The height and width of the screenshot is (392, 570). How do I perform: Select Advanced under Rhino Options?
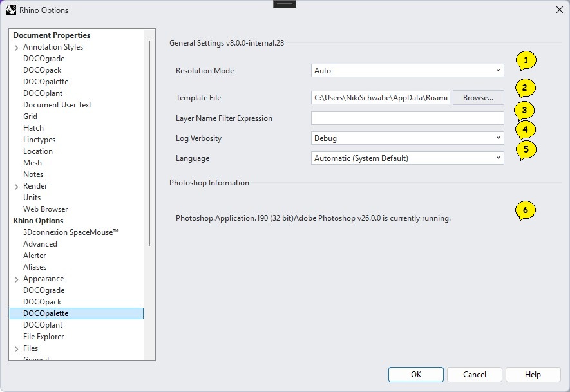[x=40, y=244]
